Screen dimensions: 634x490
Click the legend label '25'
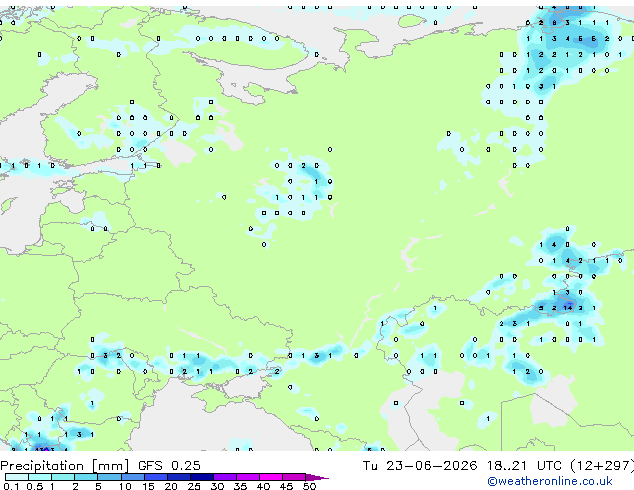[194, 486]
